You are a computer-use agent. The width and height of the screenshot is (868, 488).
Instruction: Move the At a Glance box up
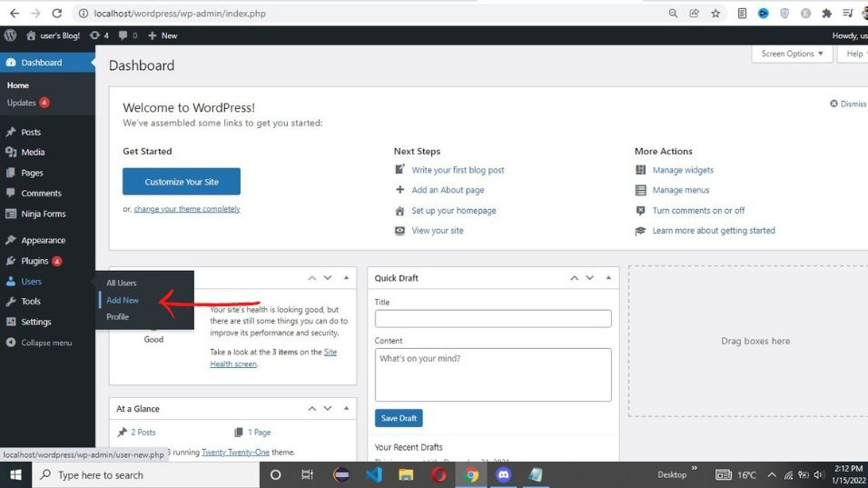tap(312, 409)
